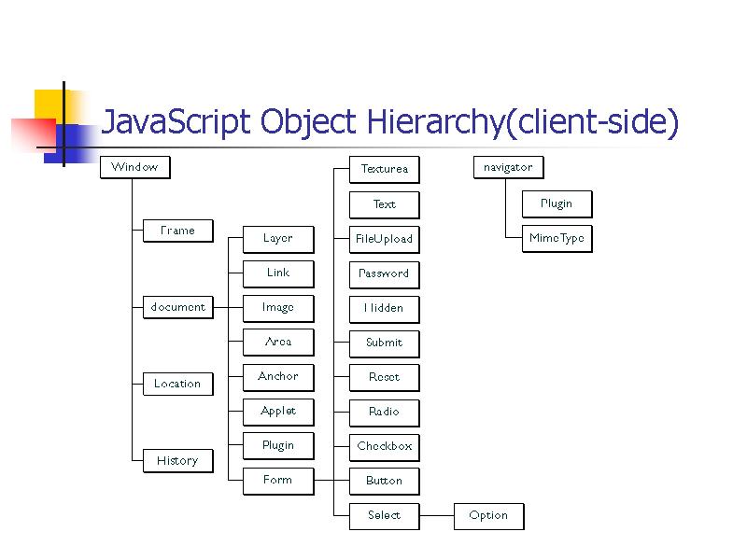The image size is (747, 560).
Task: Select the Applet node
Action: [x=278, y=412]
